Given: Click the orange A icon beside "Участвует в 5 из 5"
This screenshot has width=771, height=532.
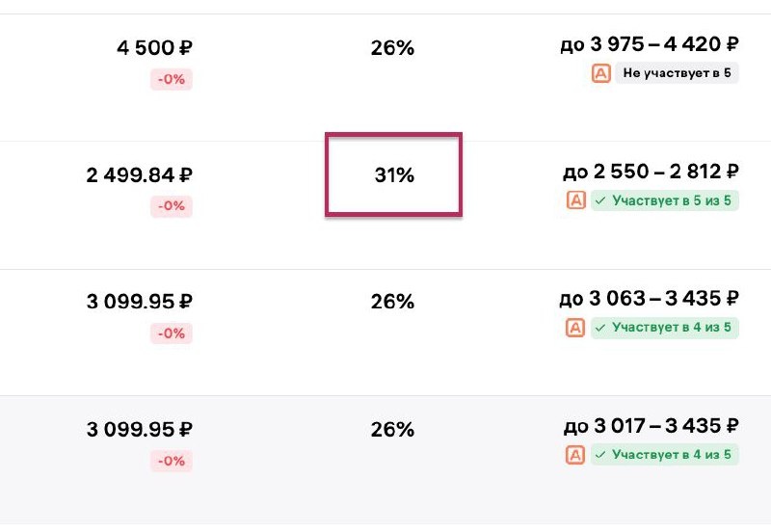Looking at the screenshot, I should [576, 200].
